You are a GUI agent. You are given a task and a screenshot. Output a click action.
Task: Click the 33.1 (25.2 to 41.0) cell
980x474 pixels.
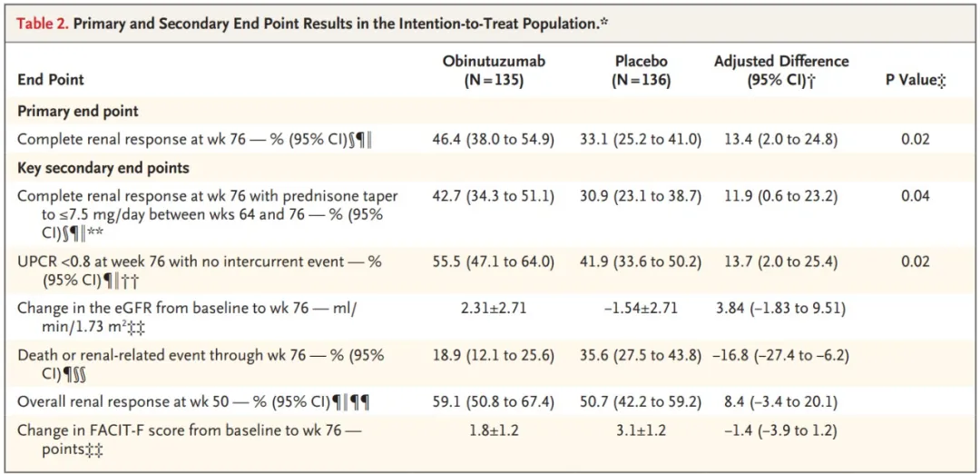pos(641,139)
